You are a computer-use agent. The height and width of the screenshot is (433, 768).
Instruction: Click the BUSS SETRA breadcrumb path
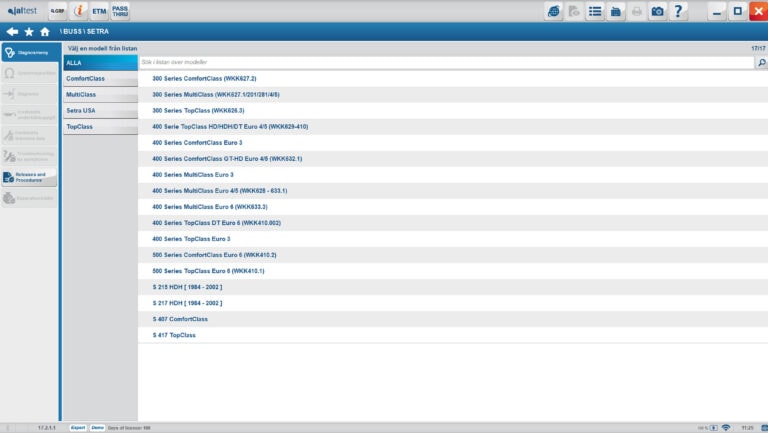click(x=84, y=31)
